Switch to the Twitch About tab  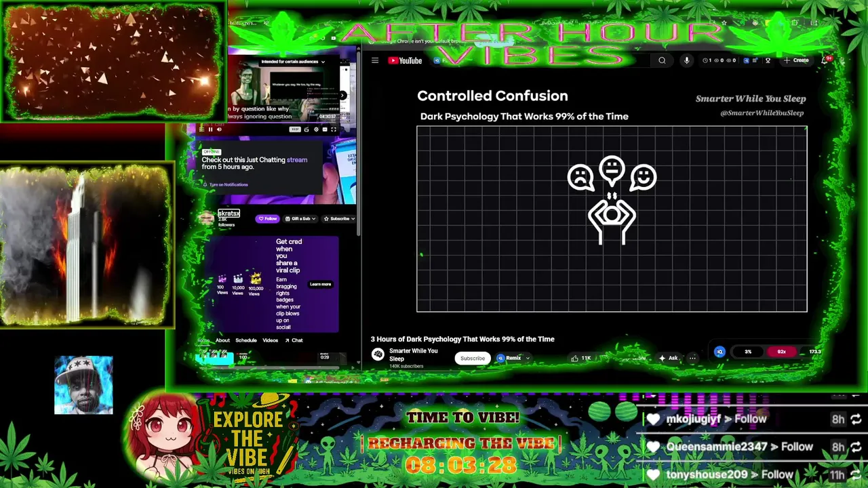(x=222, y=340)
